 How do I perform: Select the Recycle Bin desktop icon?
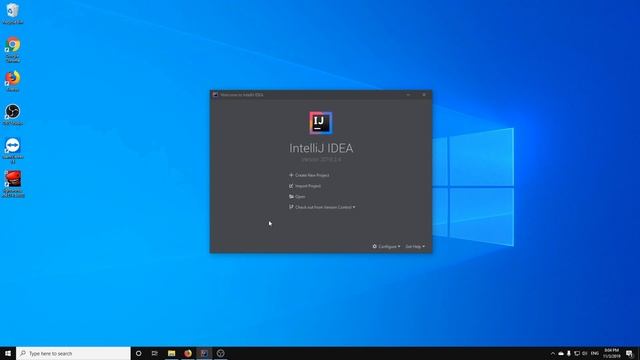coord(13,13)
